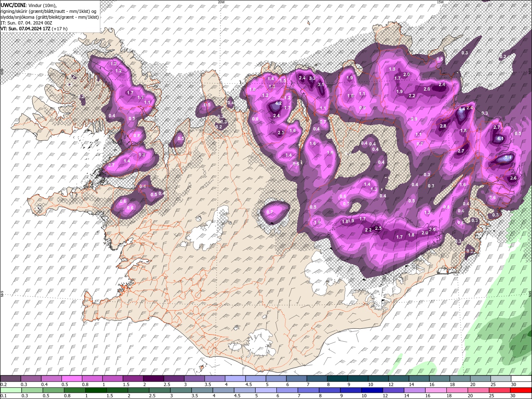Click the 'slydda/snjókoma' description line in the header
Viewport: 532px width, 399px height.
[x=49, y=17]
